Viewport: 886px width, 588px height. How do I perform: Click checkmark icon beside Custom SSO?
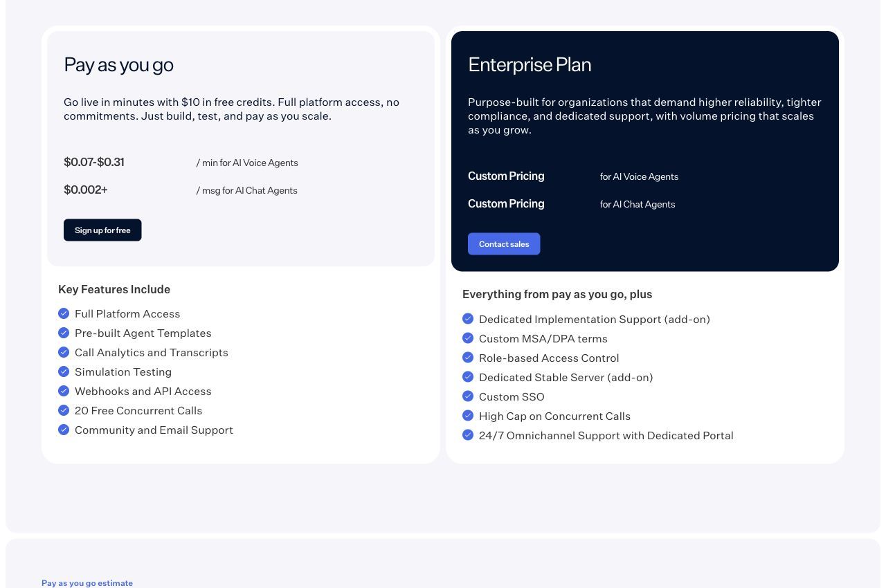pos(468,396)
